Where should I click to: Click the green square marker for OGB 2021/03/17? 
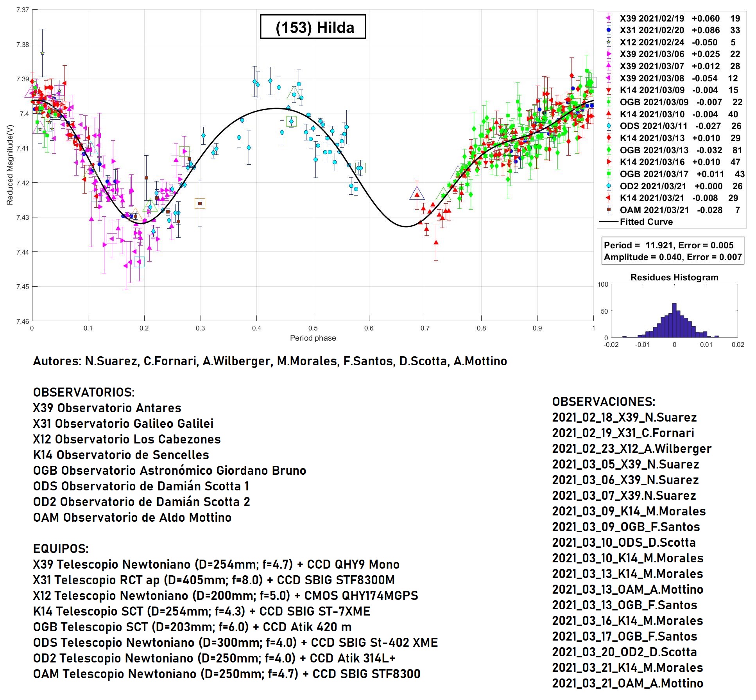pos(608,174)
